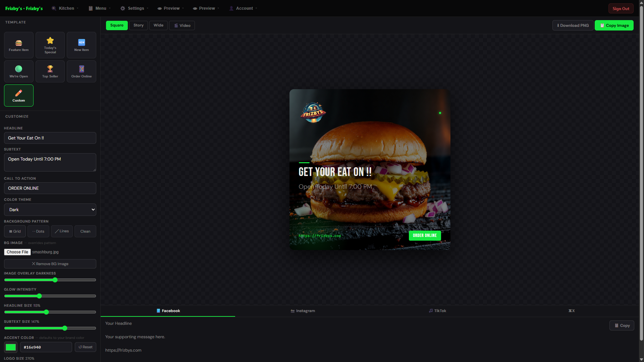Viewport: 644px width, 362px height.
Task: Select the Order Online template
Action: [81, 71]
